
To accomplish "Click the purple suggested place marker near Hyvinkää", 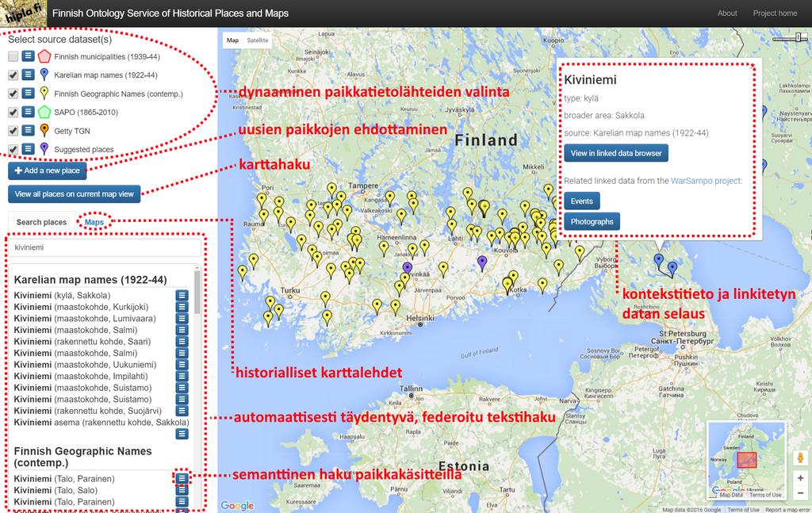I will 408,268.
